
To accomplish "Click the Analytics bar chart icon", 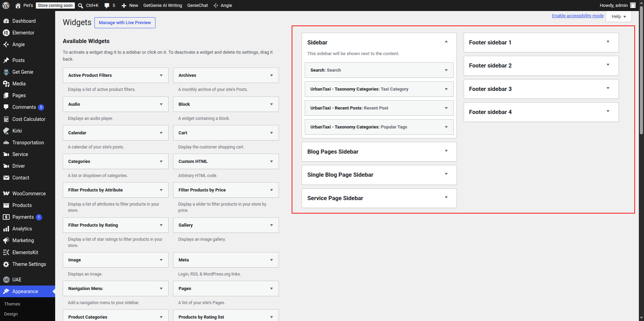I will tap(6, 229).
